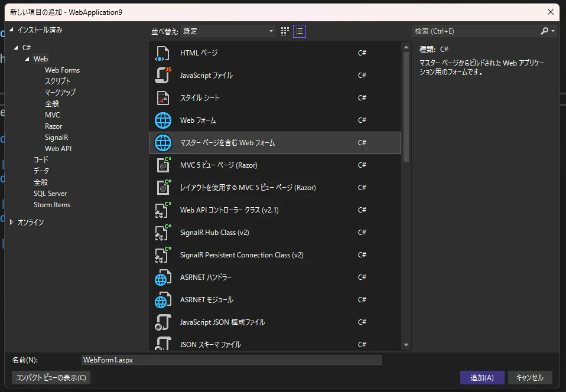Click the キャンセル button
The image size is (566, 392).
point(529,378)
